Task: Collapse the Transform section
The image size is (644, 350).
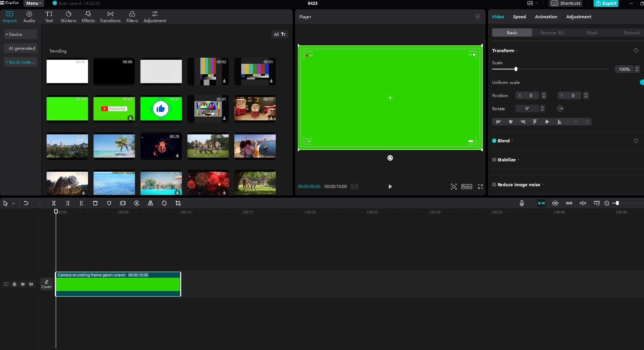Action: pyautogui.click(x=517, y=50)
